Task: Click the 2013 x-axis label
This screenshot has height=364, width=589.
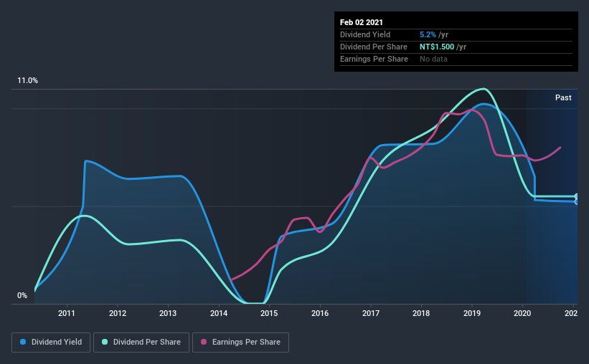Action: tap(168, 313)
